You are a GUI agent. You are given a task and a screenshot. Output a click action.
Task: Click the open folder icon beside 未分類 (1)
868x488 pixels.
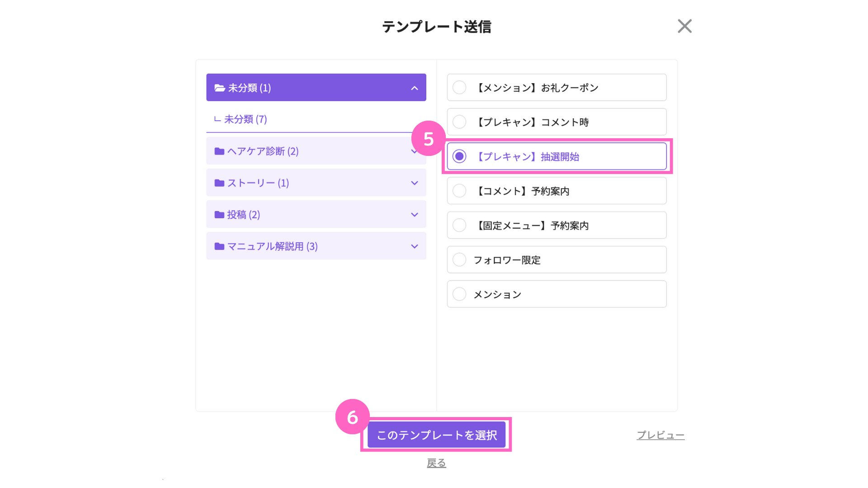[220, 88]
